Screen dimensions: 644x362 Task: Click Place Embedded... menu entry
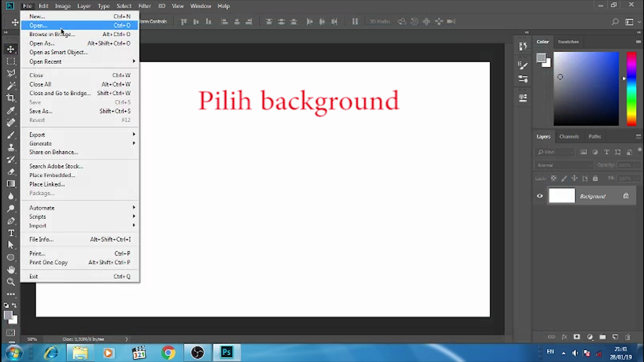click(x=52, y=175)
